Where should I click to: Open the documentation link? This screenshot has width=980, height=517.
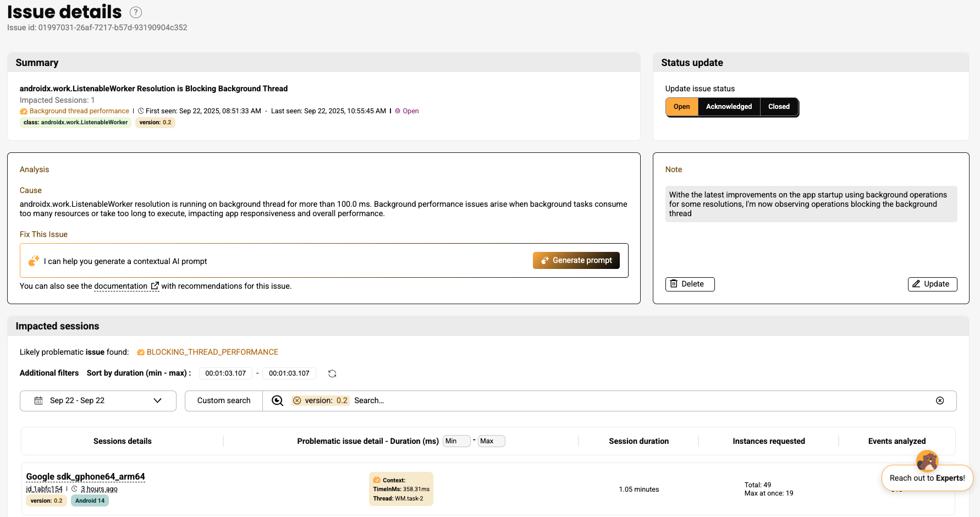pyautogui.click(x=120, y=286)
